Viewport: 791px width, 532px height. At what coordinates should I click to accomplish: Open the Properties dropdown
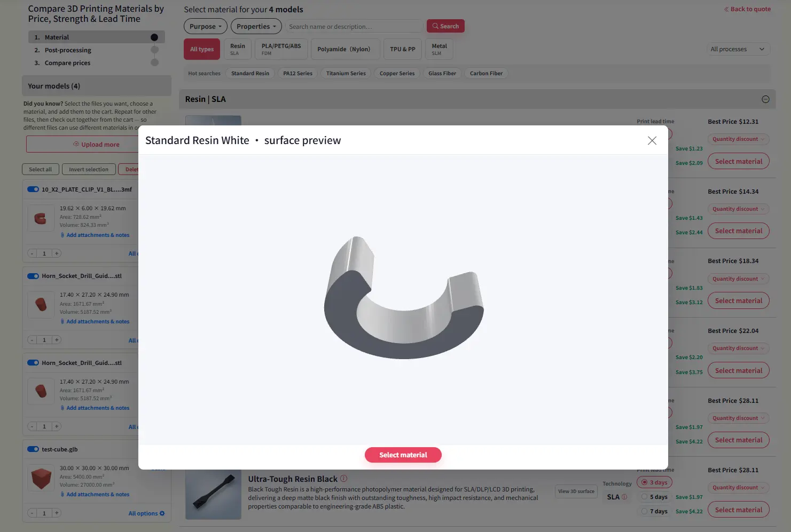[256, 26]
